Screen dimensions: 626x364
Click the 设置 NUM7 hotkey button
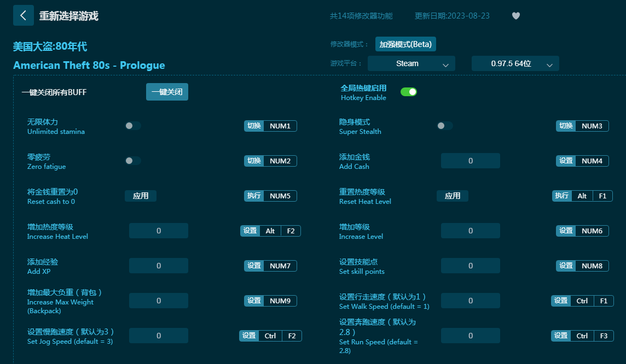tap(270, 266)
